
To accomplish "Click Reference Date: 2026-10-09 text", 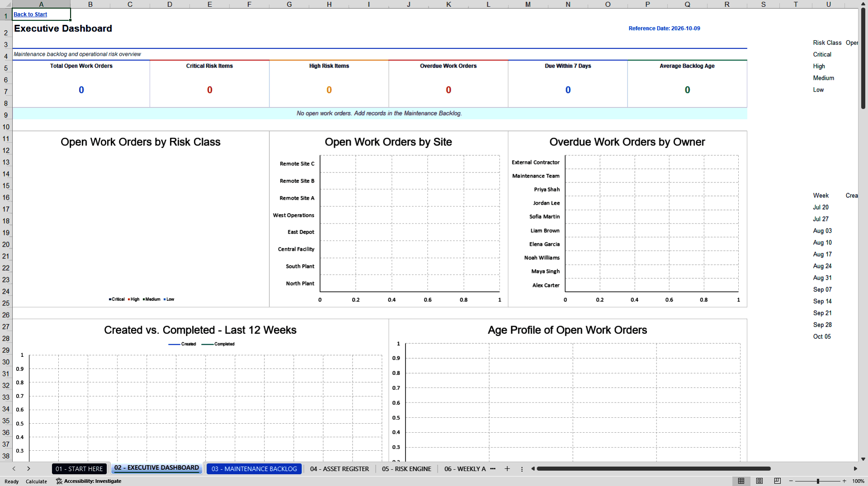I will 664,28.
